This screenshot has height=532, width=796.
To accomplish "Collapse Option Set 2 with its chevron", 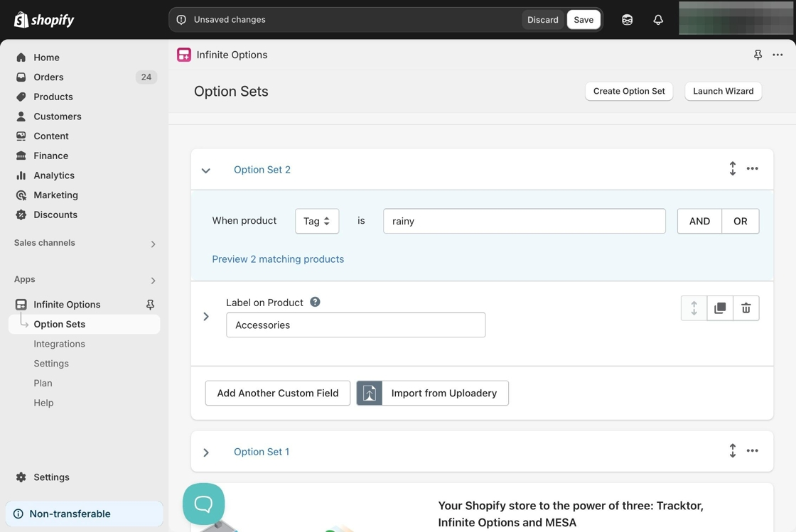I will pyautogui.click(x=206, y=170).
